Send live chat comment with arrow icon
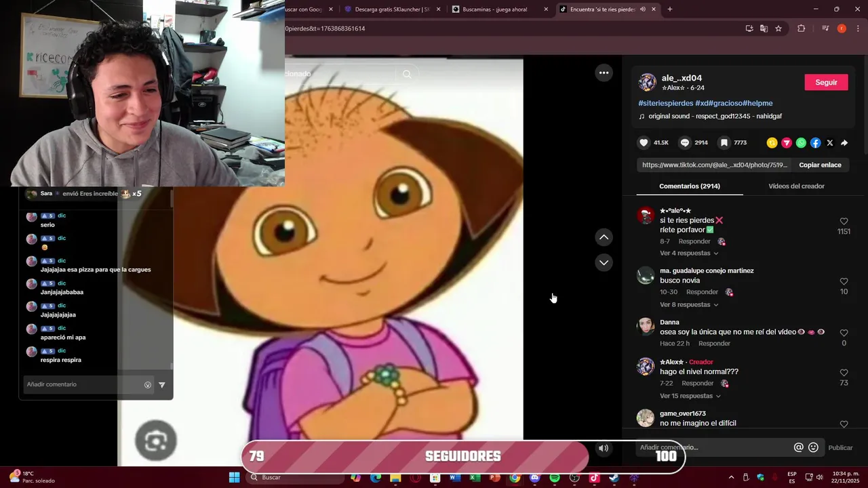868x488 pixels. [x=161, y=385]
